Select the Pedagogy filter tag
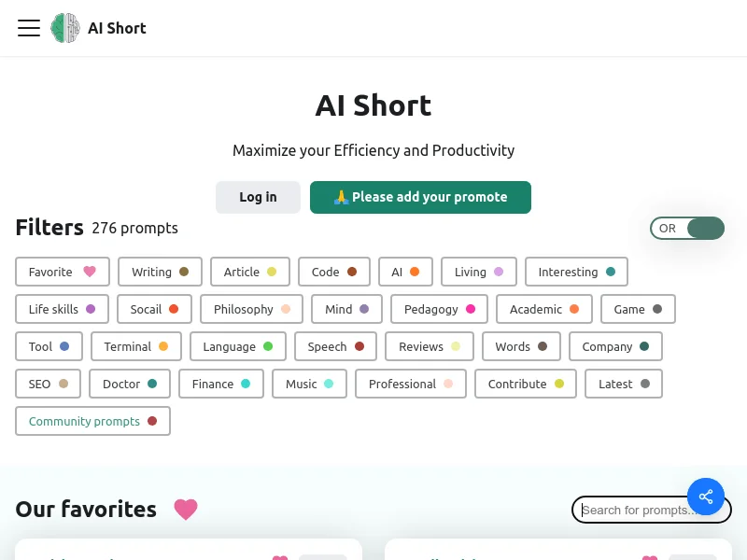This screenshot has width=747, height=560. coord(439,309)
